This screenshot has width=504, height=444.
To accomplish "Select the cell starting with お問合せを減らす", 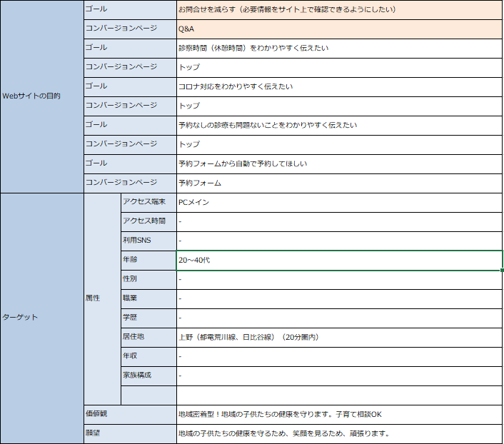I will click(339, 10).
